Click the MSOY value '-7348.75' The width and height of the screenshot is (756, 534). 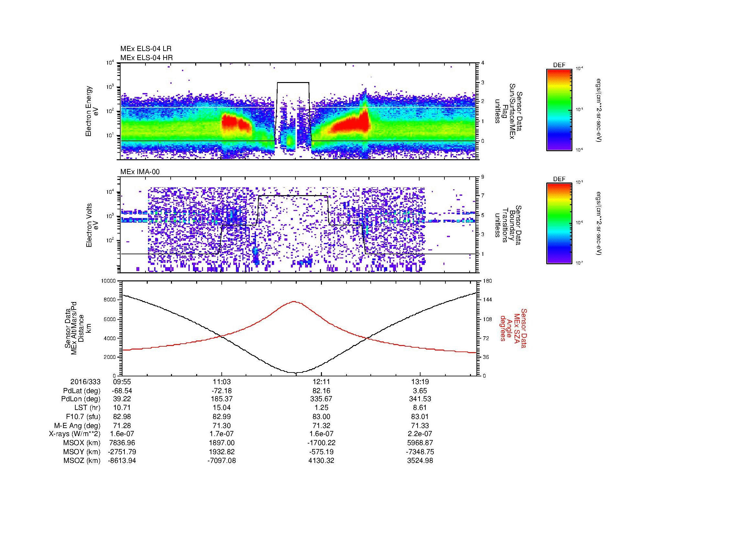[x=420, y=452]
